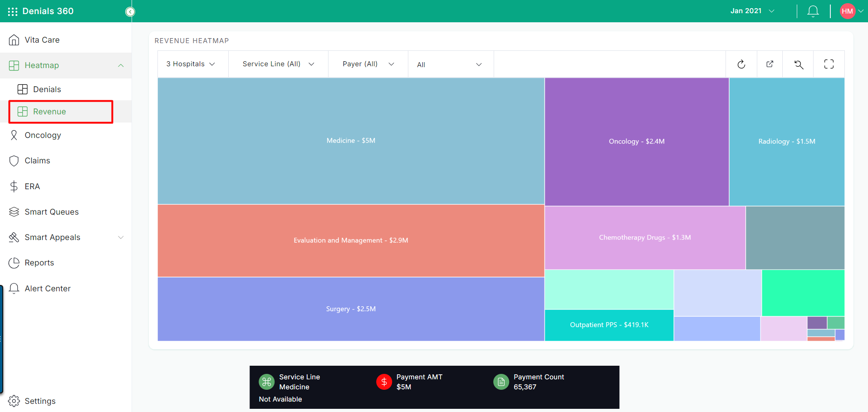This screenshot has width=868, height=412.
Task: Open the notifications bell
Action: tap(813, 11)
